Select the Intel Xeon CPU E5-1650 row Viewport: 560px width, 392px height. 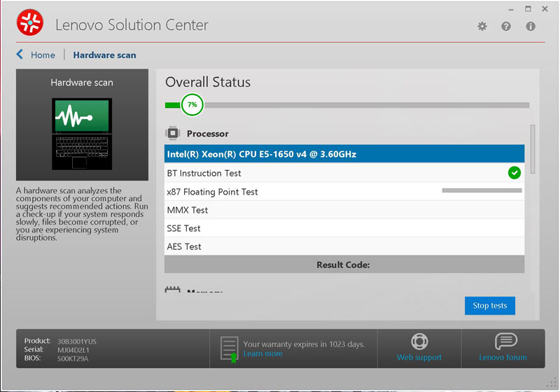(344, 154)
